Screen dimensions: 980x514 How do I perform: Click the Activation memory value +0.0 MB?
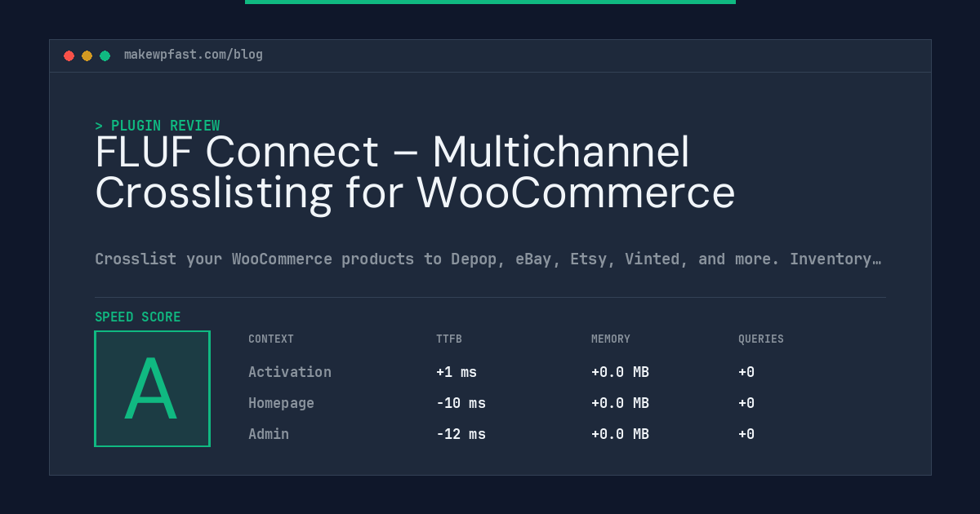click(620, 372)
